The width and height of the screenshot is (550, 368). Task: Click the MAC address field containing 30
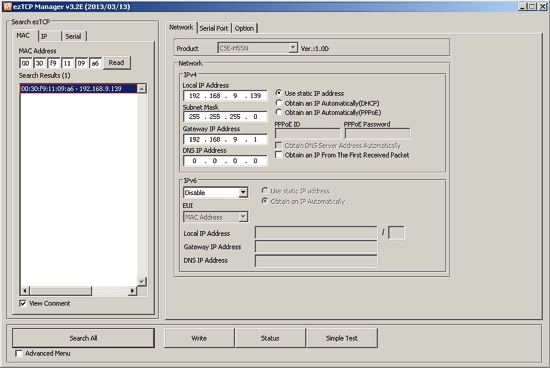[x=39, y=63]
